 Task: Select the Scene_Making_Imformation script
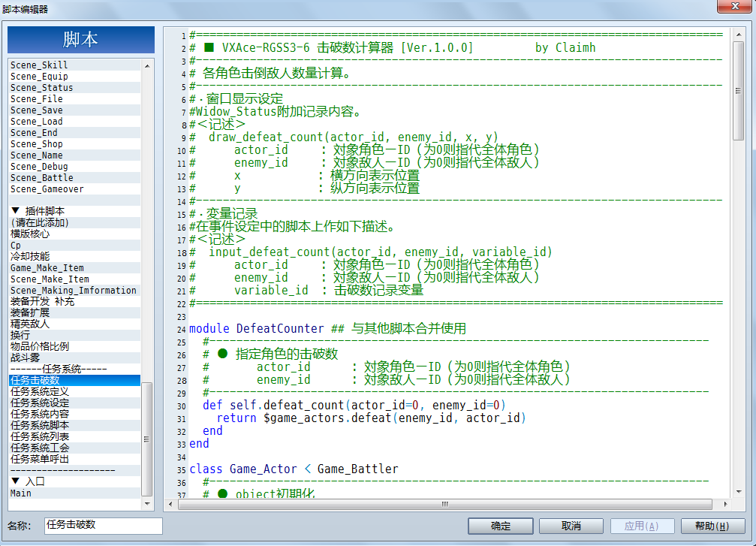point(75,291)
